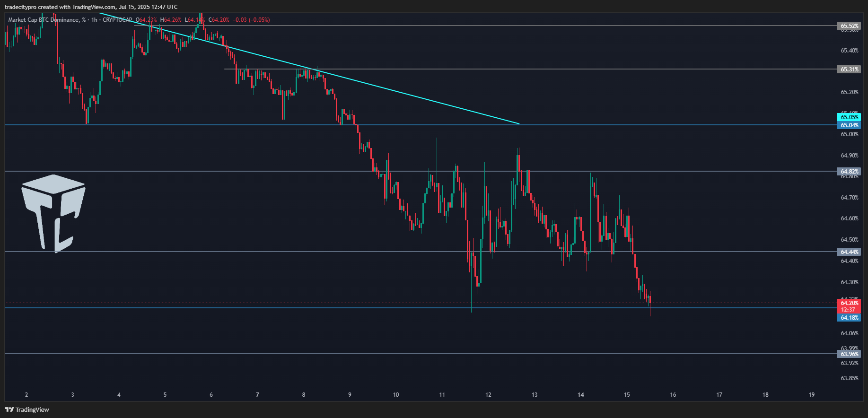Click date 2 on the time axis

point(26,395)
